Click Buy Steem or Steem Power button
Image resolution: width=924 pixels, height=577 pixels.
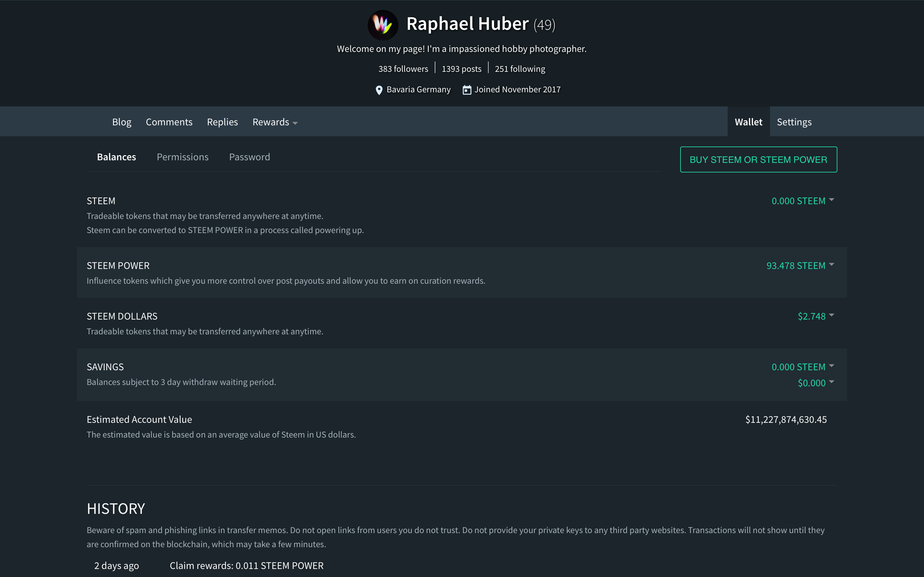pyautogui.click(x=758, y=160)
